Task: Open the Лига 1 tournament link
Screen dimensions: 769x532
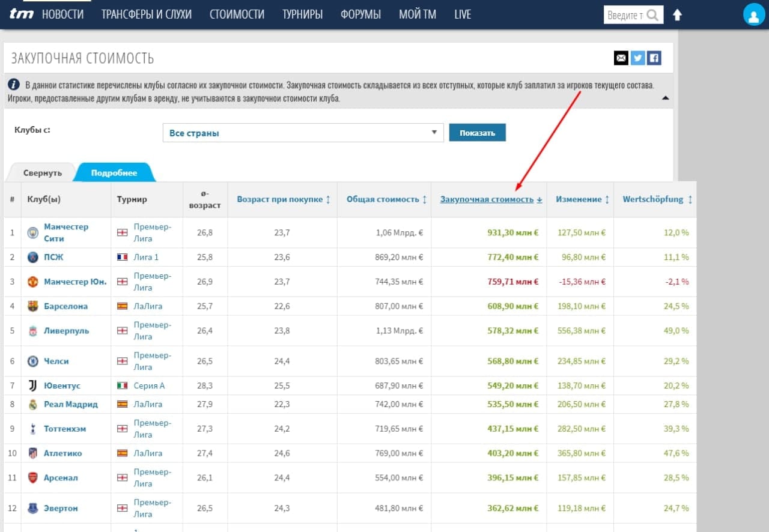Action: (146, 257)
